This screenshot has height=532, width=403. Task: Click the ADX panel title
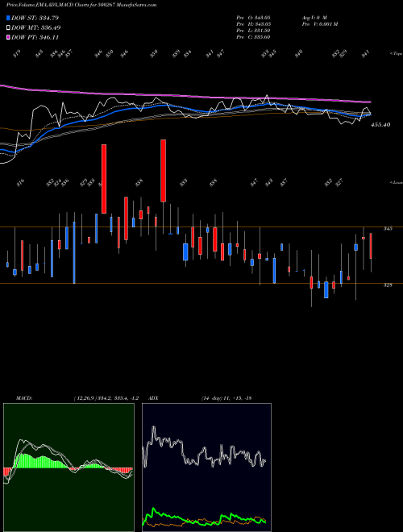(x=153, y=398)
